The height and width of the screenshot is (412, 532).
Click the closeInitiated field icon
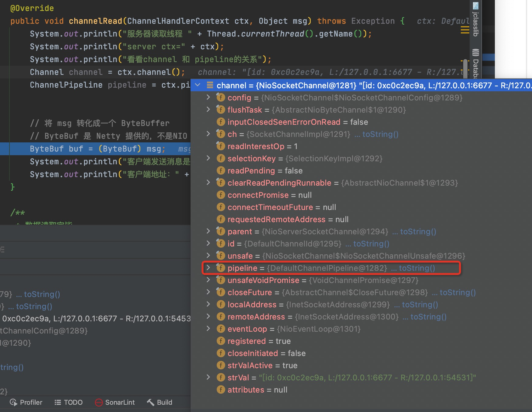point(221,353)
